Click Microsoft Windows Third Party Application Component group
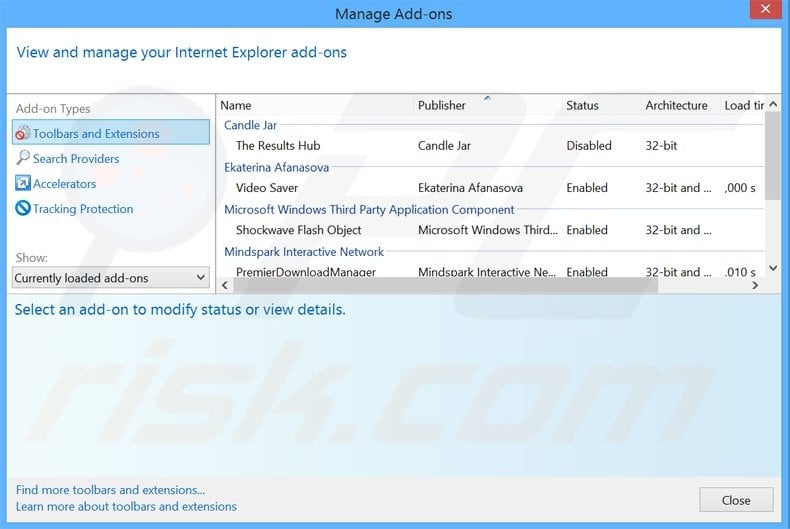This screenshot has height=529, width=790. [369, 210]
